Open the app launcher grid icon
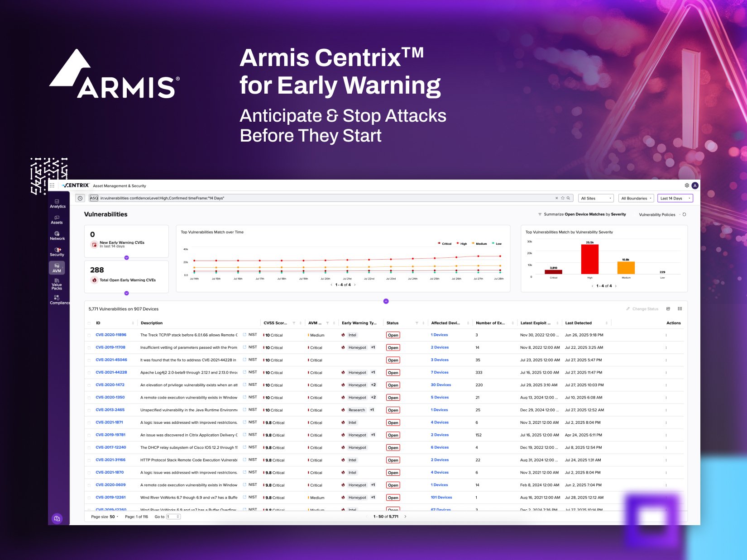747x560 pixels. (x=52, y=185)
